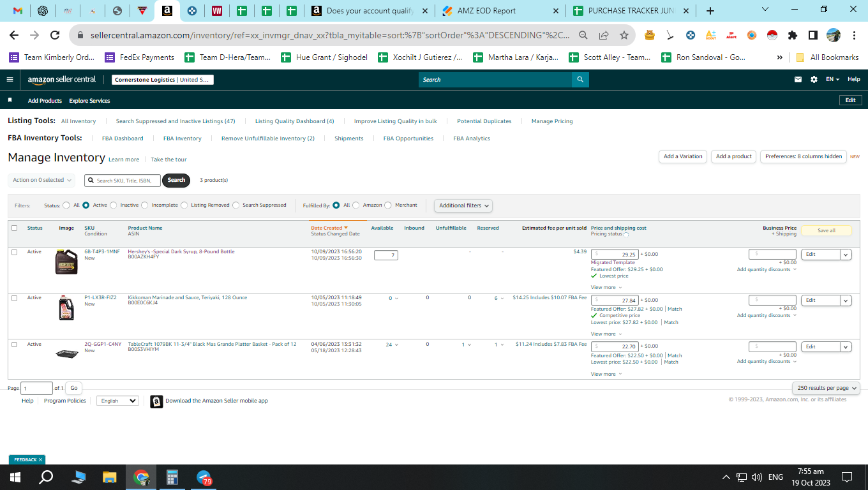The height and width of the screenshot is (490, 868).
Task: Check the box for SKU P1-LX3R-FIZ2
Action: click(14, 298)
